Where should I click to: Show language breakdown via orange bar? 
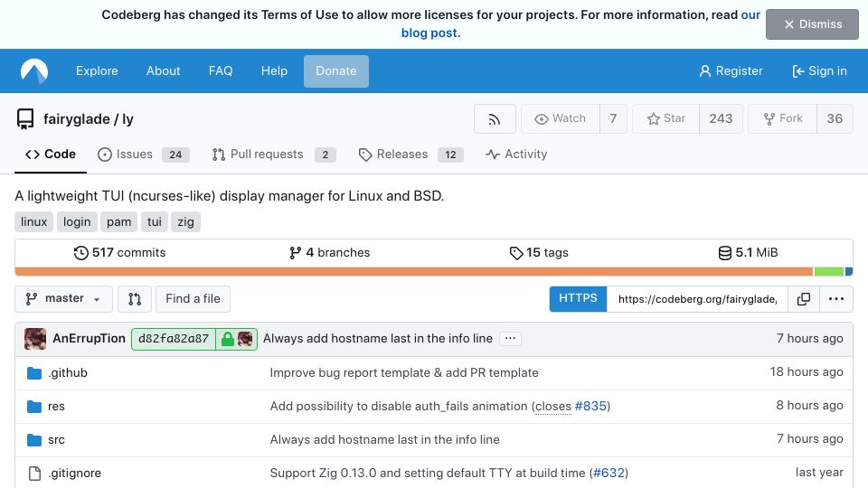(414, 271)
